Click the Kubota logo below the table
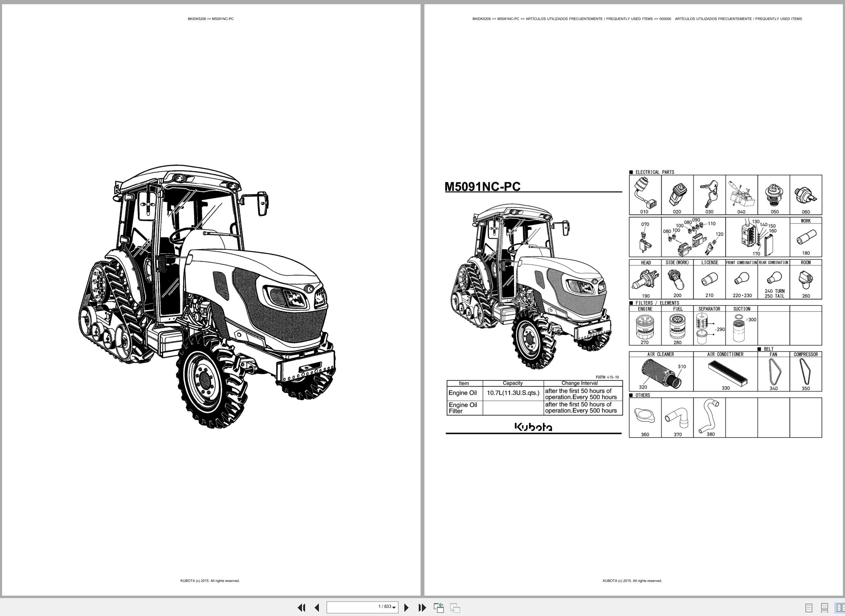 [533, 427]
